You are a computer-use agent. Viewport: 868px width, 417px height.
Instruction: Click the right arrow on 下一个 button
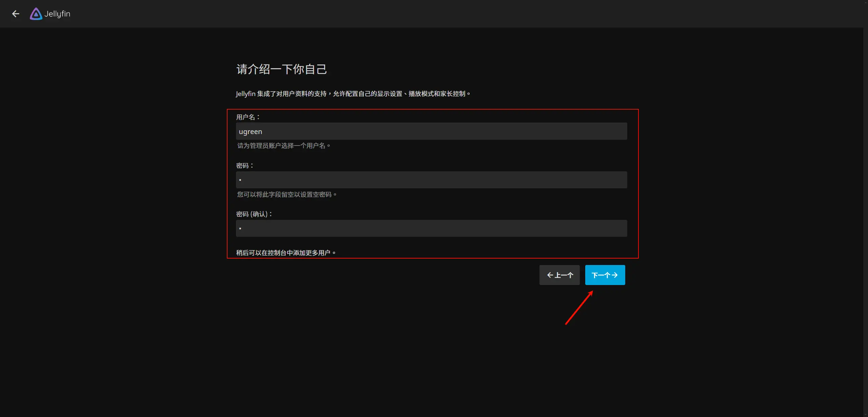click(614, 275)
